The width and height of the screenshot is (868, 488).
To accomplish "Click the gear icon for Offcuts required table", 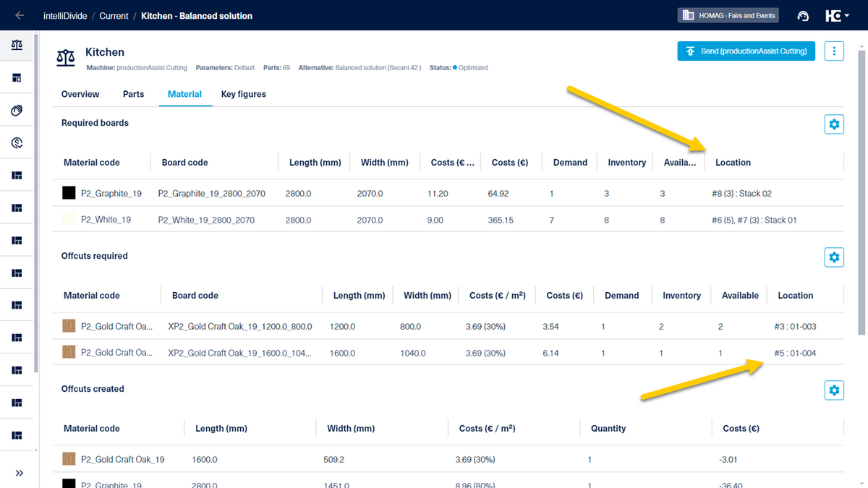I will (833, 257).
